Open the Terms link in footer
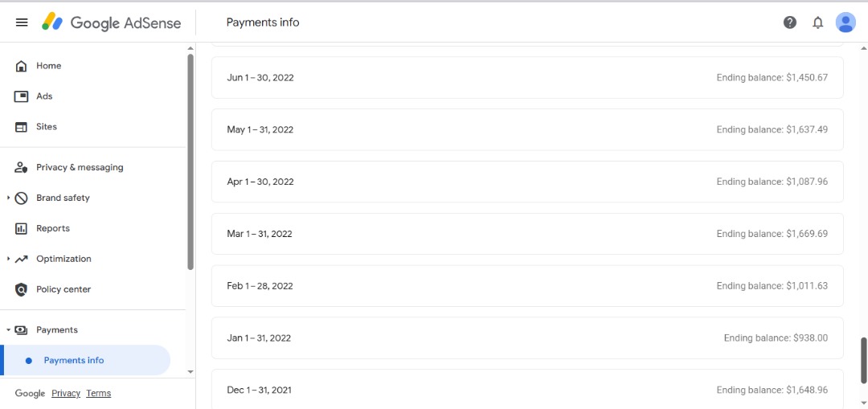The width and height of the screenshot is (868, 409). click(99, 394)
